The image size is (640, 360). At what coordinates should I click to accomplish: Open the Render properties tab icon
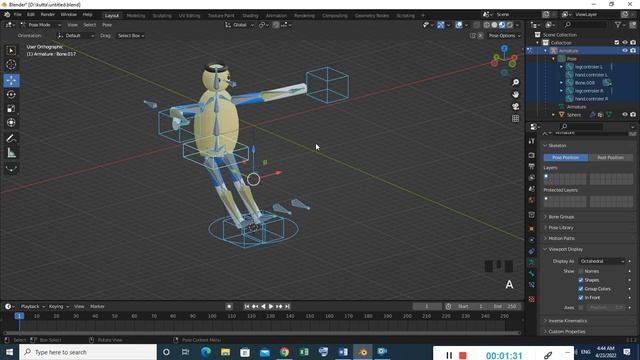coord(531,156)
